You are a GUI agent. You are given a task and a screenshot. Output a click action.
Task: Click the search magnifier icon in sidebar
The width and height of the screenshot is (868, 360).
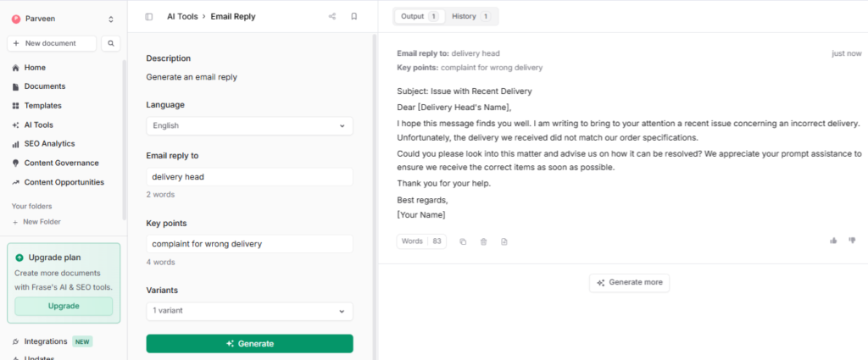(110, 43)
